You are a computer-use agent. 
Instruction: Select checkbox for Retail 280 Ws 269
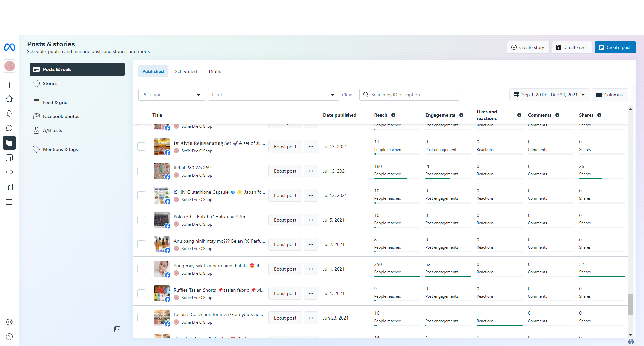(141, 171)
